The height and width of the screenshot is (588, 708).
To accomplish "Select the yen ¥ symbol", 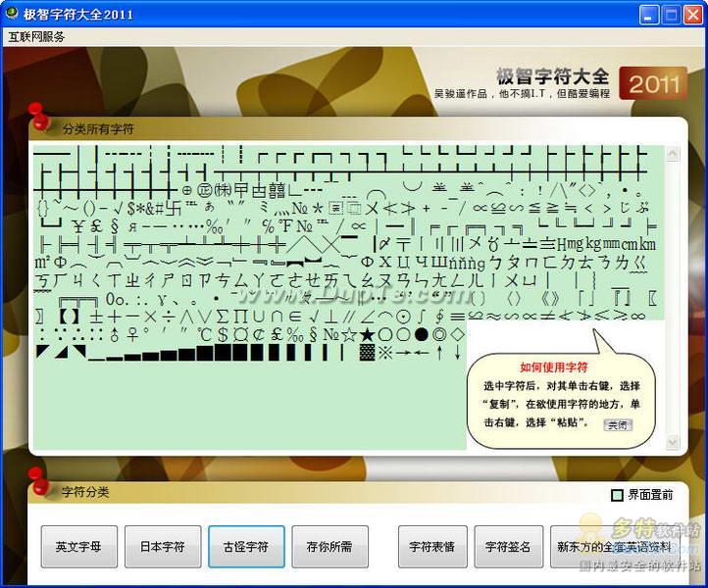I will point(79,227).
